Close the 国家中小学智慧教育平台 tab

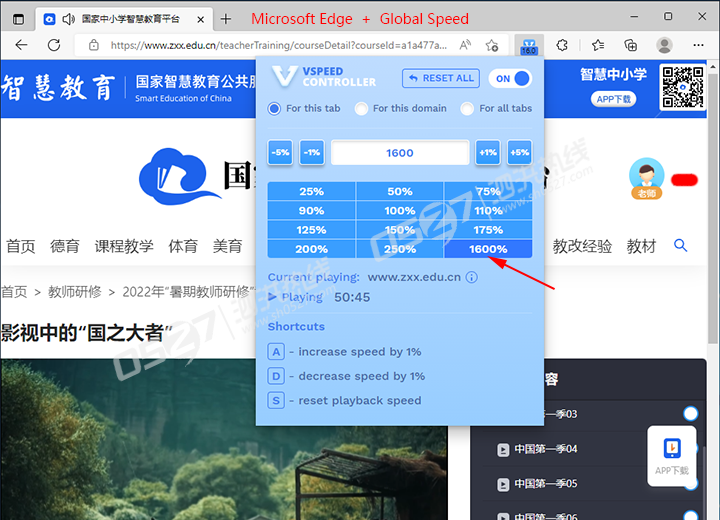pyautogui.click(x=201, y=19)
